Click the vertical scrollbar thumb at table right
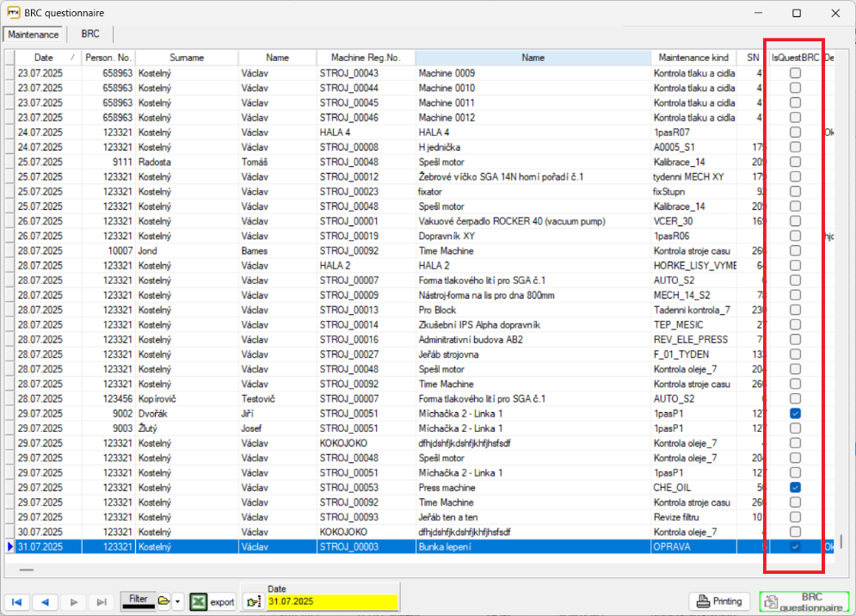Image resolution: width=856 pixels, height=616 pixels. [x=841, y=541]
